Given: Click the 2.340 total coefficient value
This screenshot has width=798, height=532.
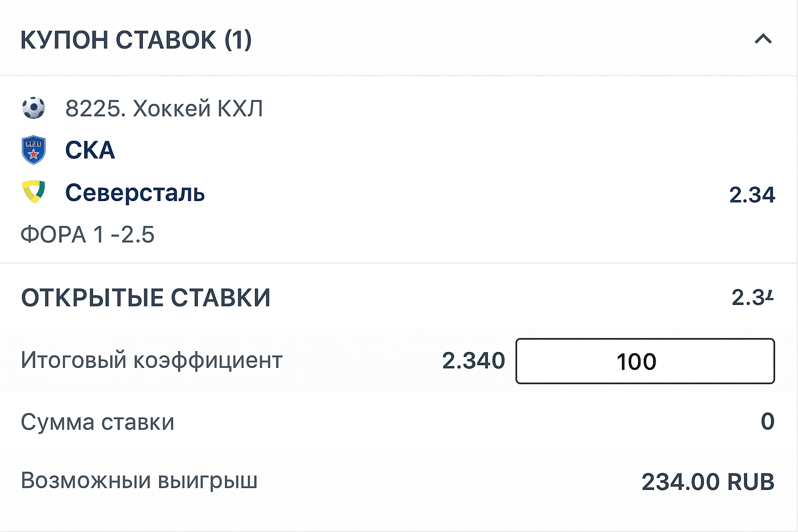Looking at the screenshot, I should [x=473, y=361].
